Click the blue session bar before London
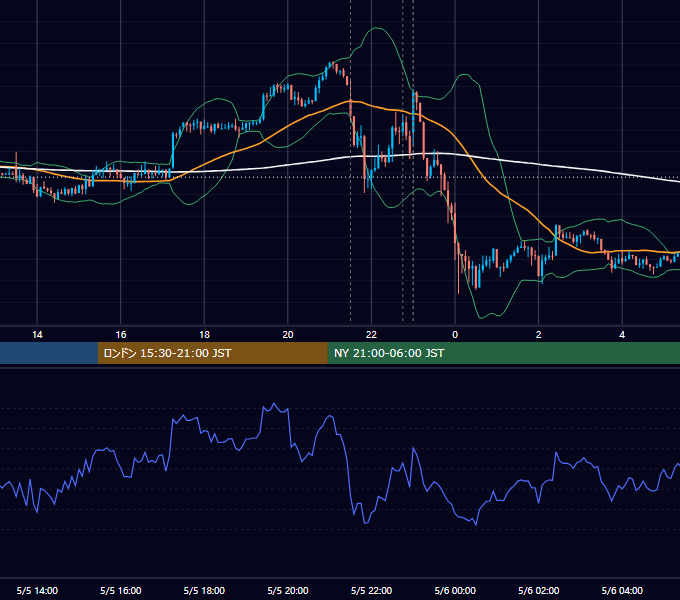 49,353
